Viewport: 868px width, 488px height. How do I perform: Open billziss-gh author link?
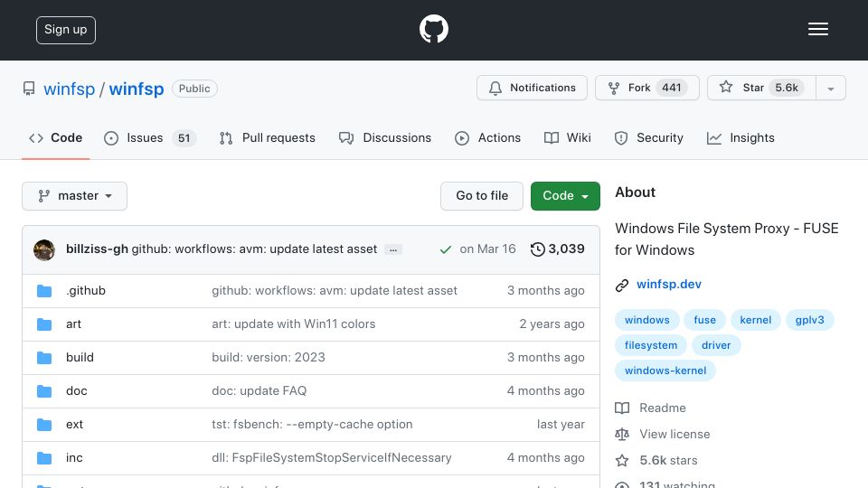97,249
